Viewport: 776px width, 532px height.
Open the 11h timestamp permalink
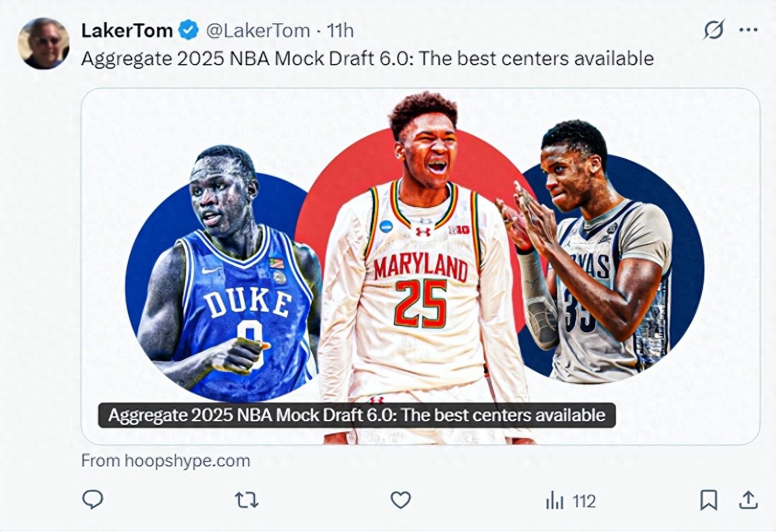pyautogui.click(x=340, y=30)
